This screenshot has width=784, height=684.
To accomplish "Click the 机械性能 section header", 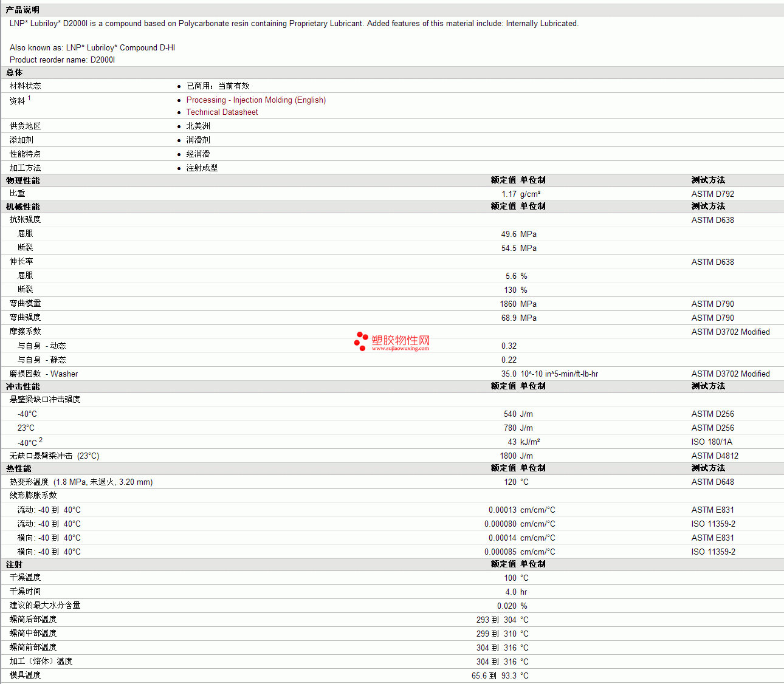I will tap(23, 207).
